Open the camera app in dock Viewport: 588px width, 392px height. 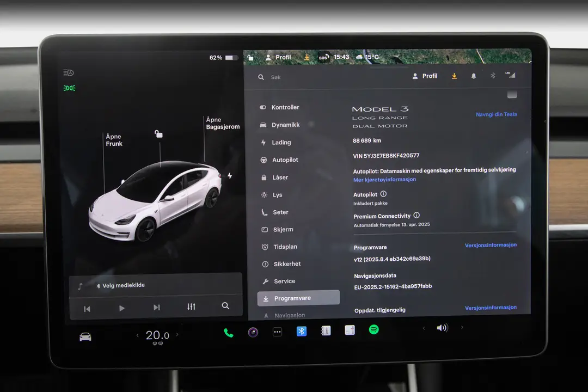(253, 332)
